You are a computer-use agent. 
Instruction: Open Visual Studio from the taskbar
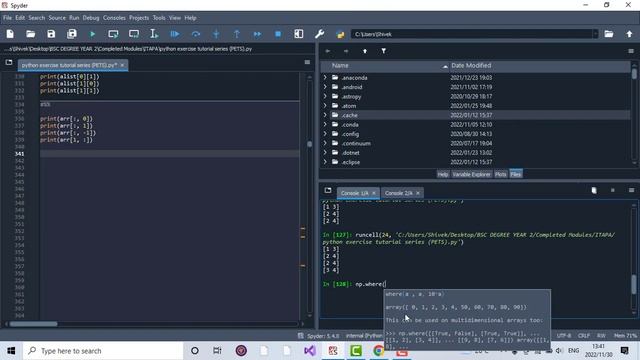pyautogui.click(x=310, y=351)
